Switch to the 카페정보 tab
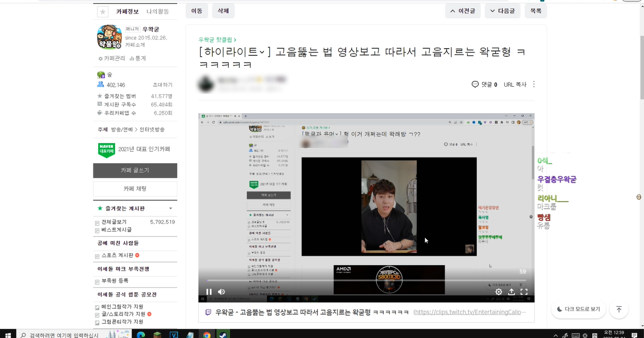644x338 pixels. (127, 12)
